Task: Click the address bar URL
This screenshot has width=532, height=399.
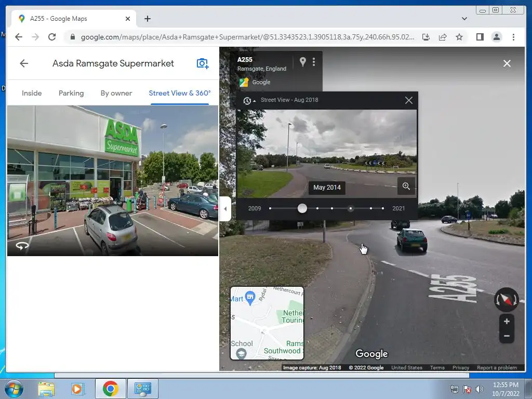Action: coord(247,37)
